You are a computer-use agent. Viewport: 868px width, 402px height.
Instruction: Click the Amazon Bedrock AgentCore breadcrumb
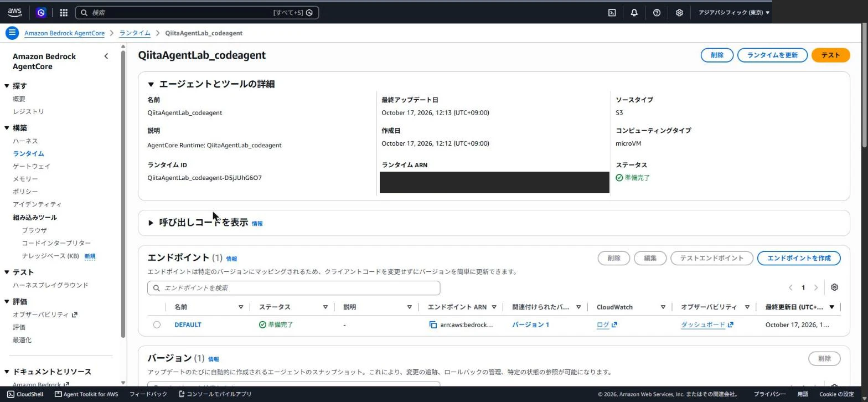click(64, 33)
